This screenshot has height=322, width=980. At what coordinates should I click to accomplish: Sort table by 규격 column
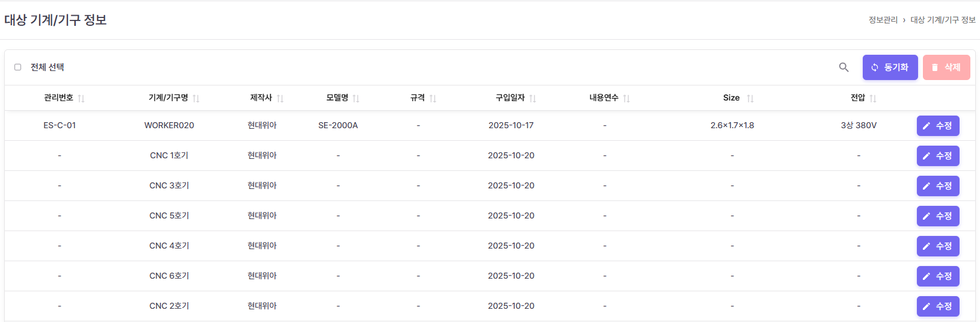(433, 98)
